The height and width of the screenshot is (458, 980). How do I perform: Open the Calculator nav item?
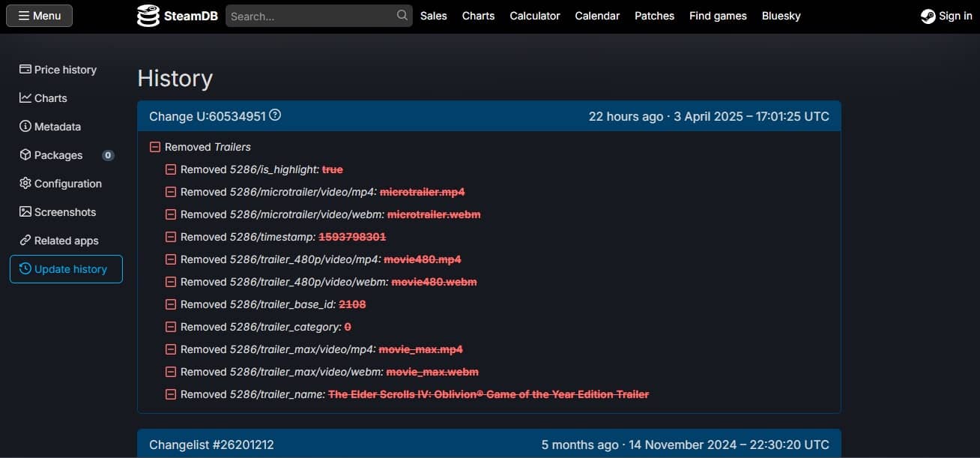(535, 16)
